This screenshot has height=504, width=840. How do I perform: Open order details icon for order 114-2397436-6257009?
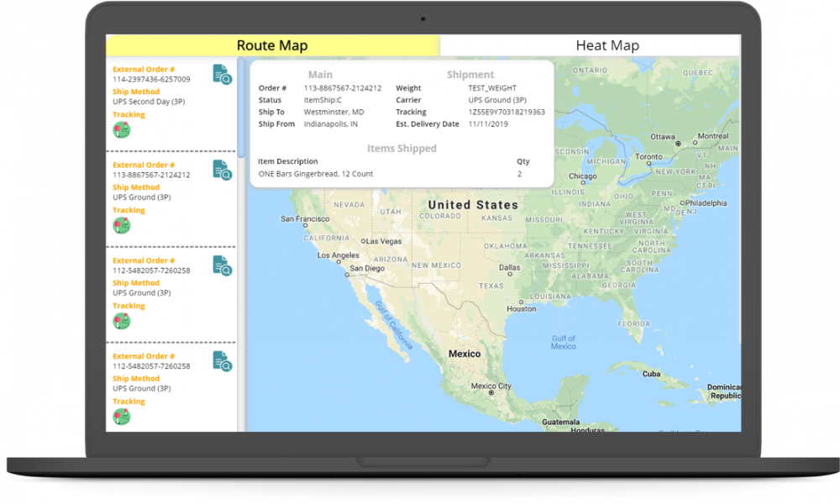[222, 74]
